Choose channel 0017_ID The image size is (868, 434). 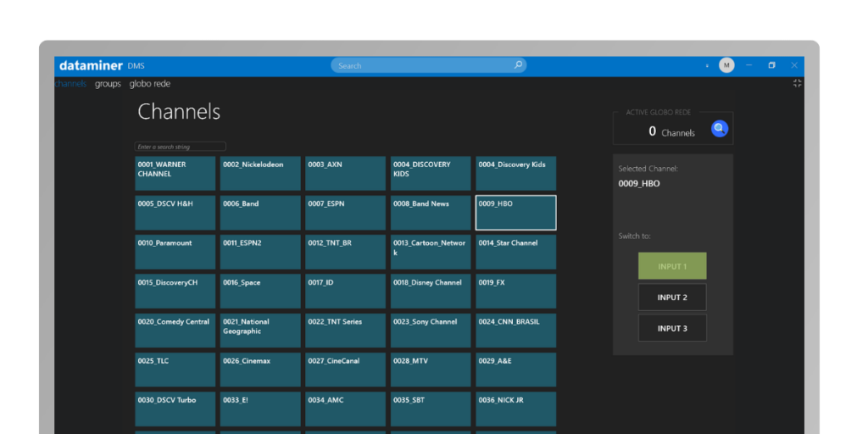coord(346,292)
